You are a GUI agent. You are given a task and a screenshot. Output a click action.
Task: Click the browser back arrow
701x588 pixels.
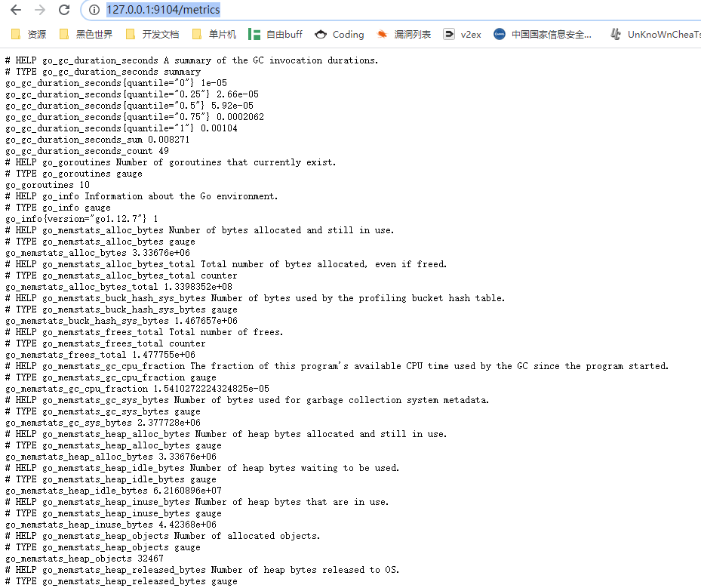click(15, 10)
